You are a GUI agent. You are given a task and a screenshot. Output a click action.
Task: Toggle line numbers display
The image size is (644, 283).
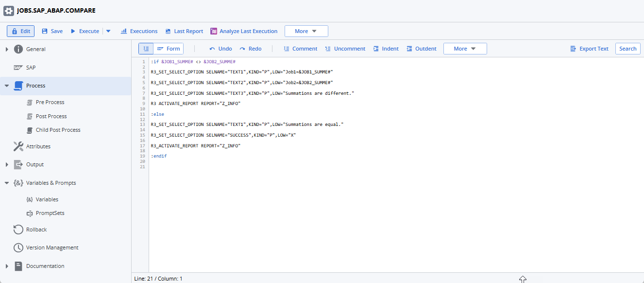pos(146,48)
